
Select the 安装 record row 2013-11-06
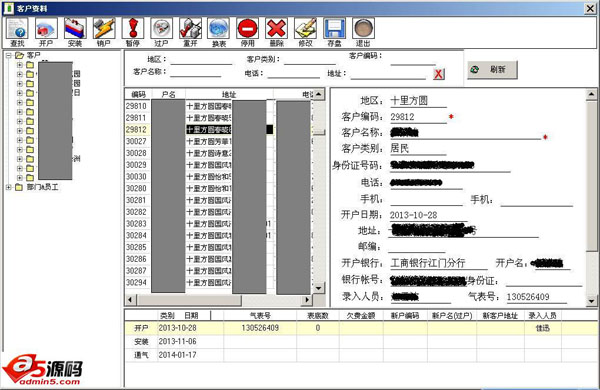pos(362,341)
